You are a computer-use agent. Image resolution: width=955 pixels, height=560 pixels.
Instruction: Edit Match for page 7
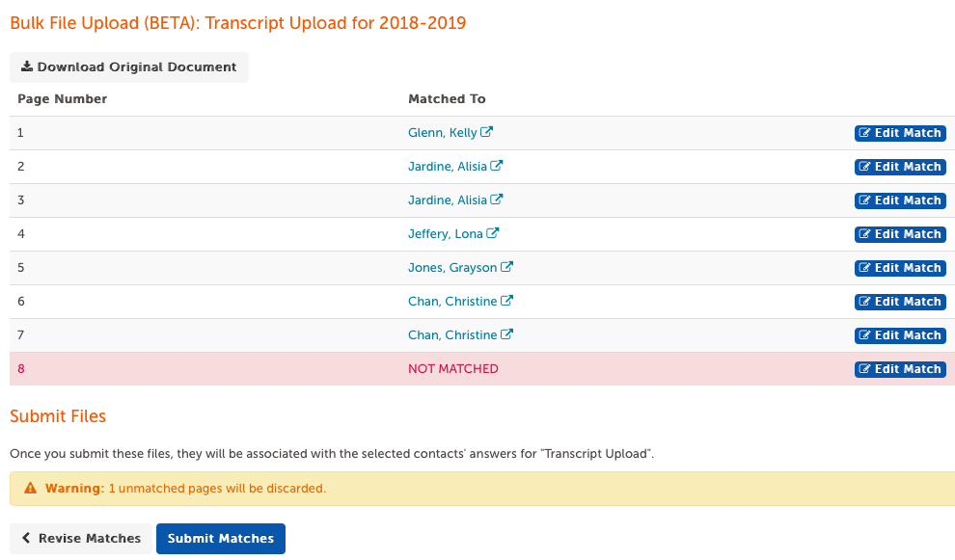tap(900, 334)
